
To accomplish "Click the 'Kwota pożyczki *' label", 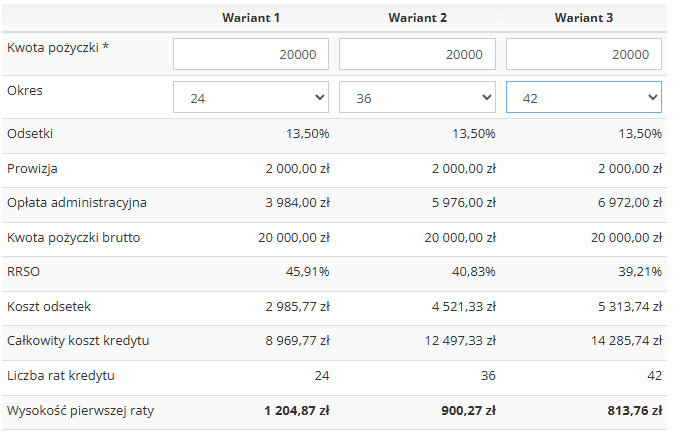I will (58, 47).
